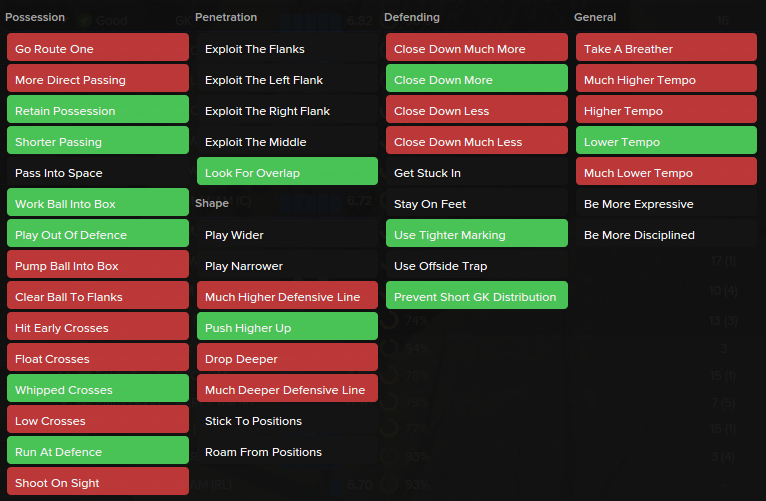Turn off Close Down More

coord(476,80)
